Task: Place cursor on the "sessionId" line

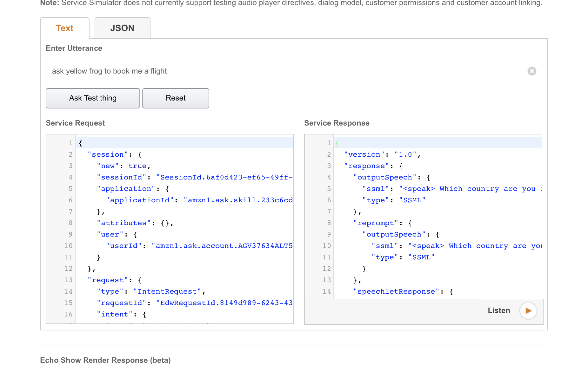Action: [194, 177]
